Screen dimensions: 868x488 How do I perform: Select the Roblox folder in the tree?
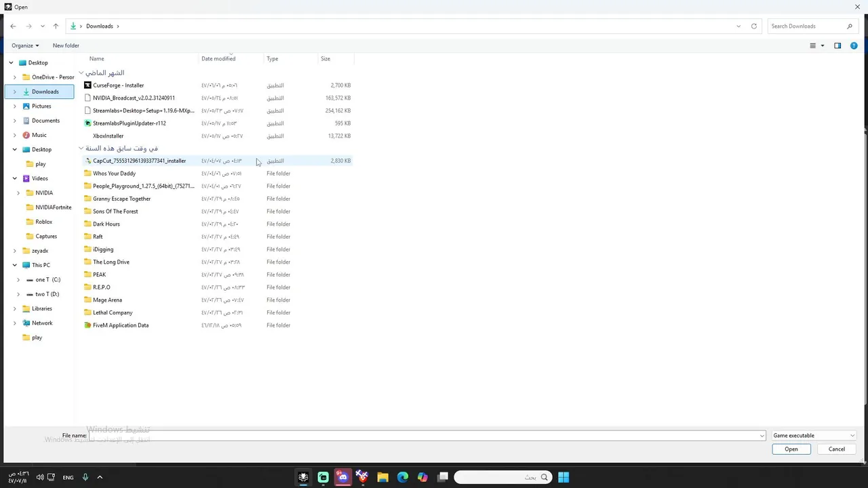point(43,222)
